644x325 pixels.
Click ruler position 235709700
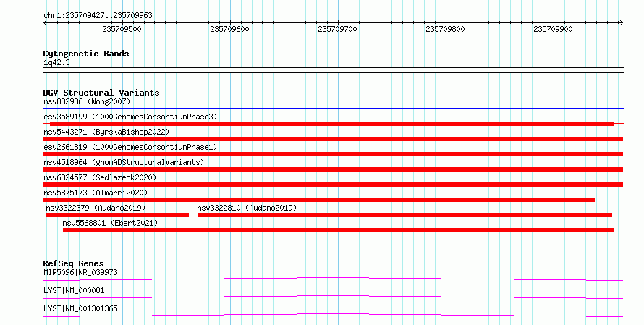337,29
